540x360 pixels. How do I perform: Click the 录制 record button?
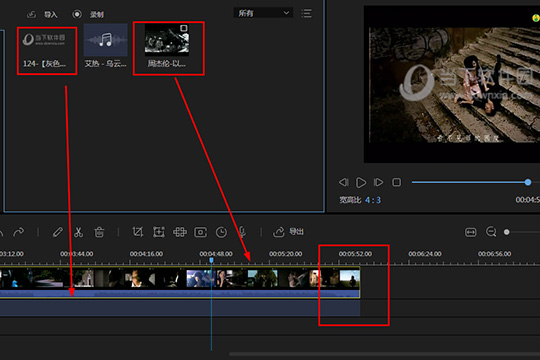point(88,14)
